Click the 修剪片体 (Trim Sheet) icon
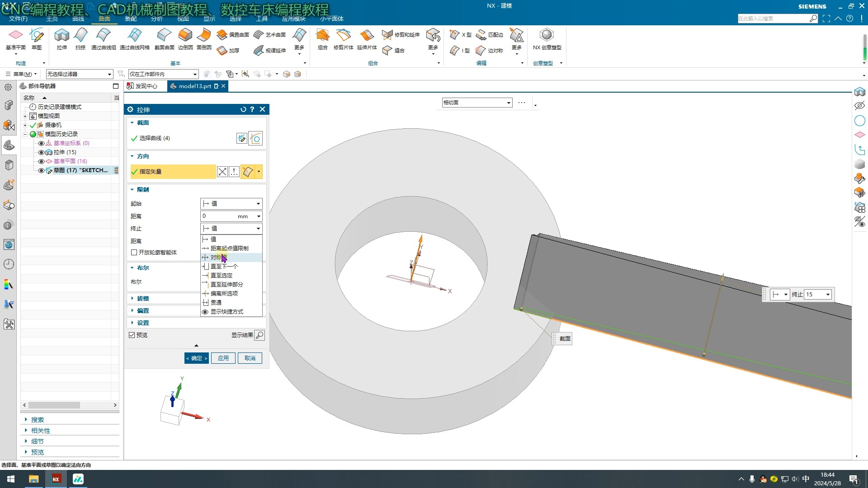Image resolution: width=868 pixels, height=488 pixels. pos(343,35)
